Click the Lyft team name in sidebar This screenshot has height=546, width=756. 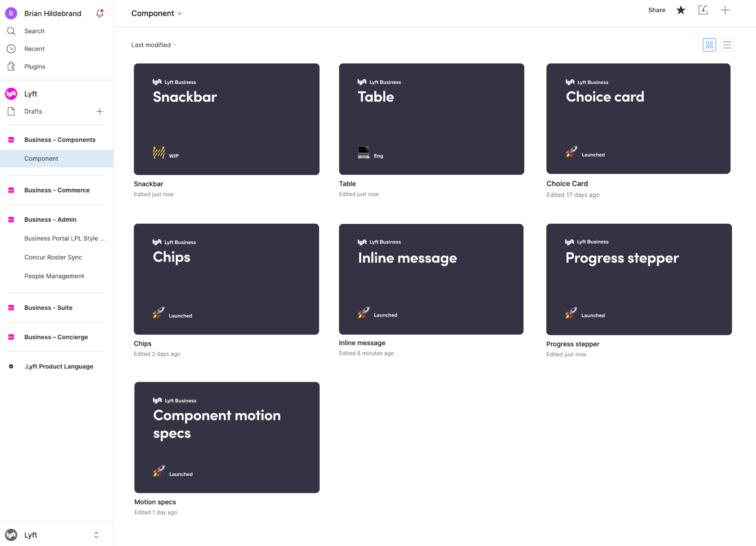click(x=31, y=94)
